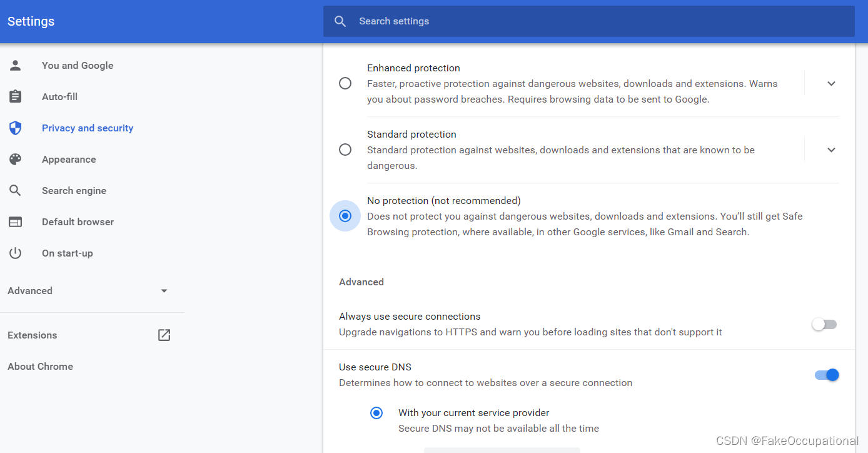Click the Auto-fill clipboard icon
The height and width of the screenshot is (453, 868).
click(x=16, y=96)
